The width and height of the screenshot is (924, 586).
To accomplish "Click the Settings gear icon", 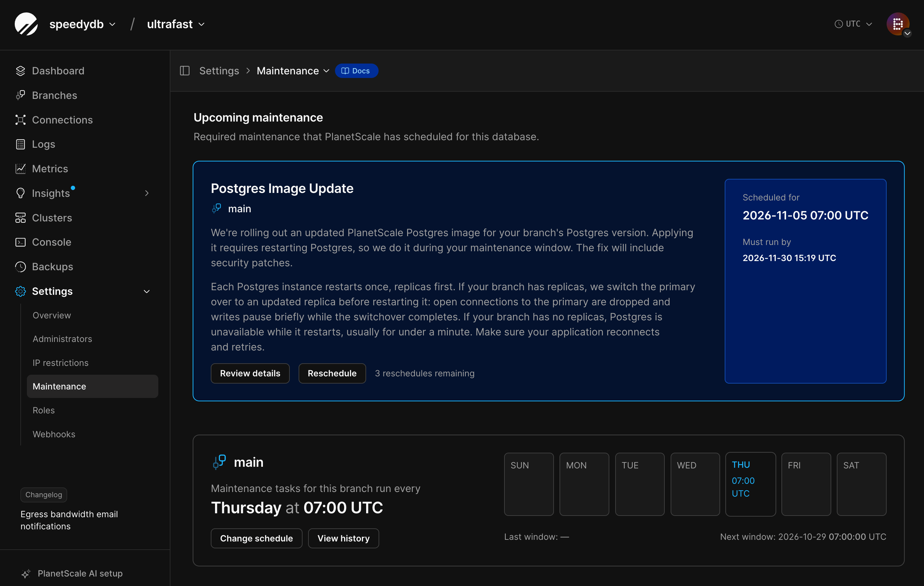I will [x=20, y=291].
